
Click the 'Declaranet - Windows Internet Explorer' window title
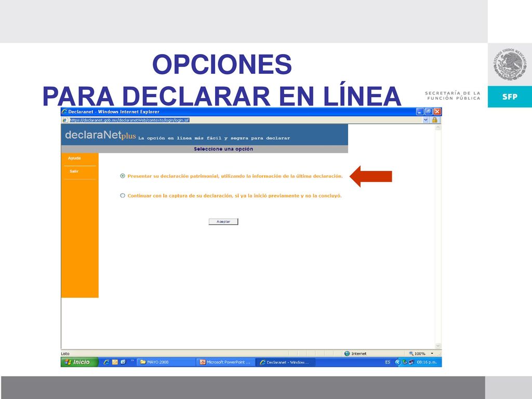(x=114, y=112)
